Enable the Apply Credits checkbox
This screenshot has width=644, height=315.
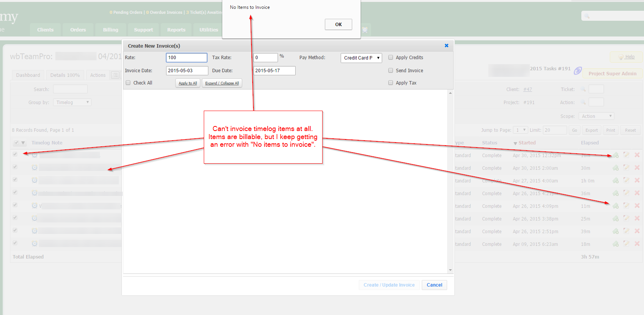point(391,58)
